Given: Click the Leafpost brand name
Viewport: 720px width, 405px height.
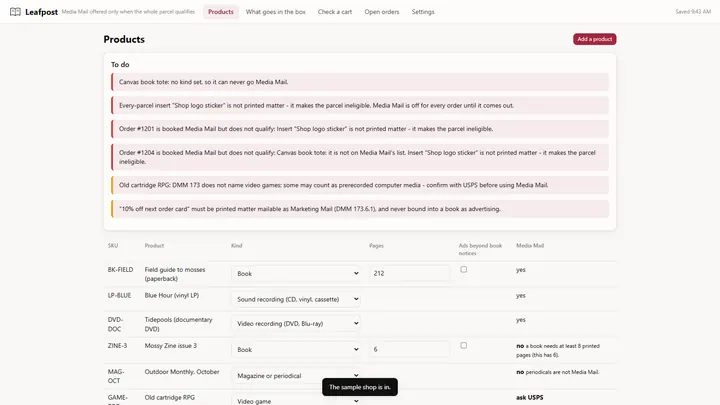Looking at the screenshot, I should point(41,12).
